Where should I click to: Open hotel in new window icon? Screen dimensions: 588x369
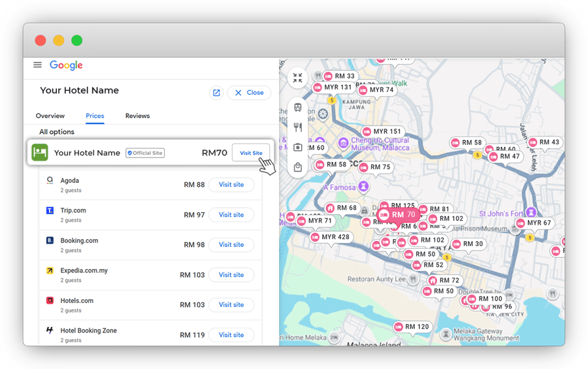point(216,93)
